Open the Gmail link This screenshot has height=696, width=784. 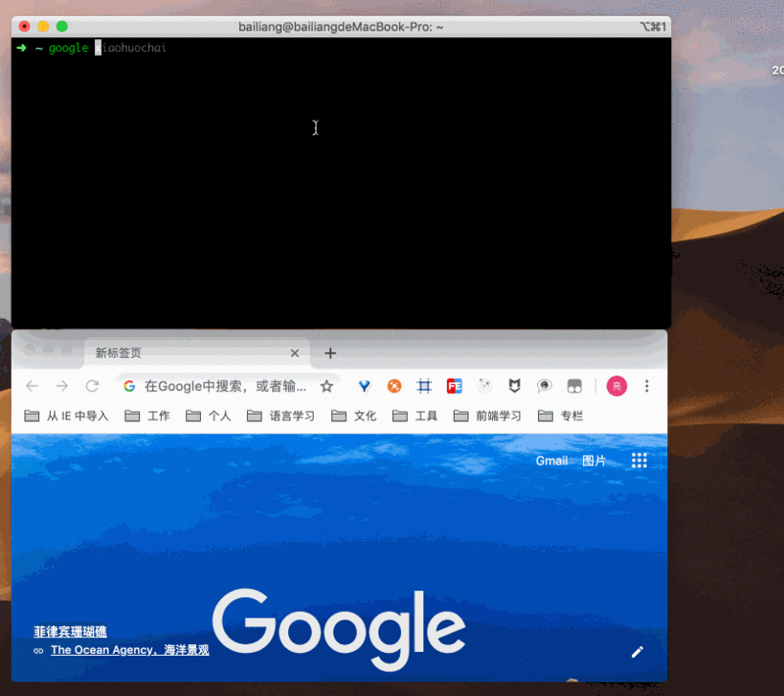(x=552, y=461)
